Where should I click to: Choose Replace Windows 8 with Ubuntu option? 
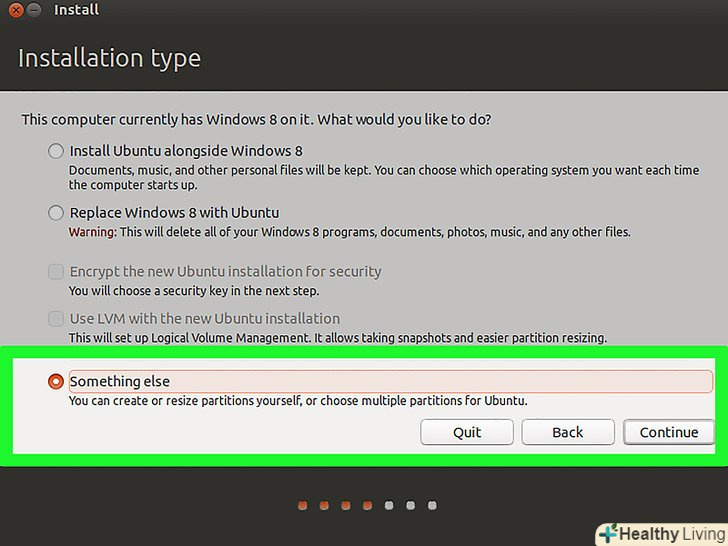pos(55,213)
